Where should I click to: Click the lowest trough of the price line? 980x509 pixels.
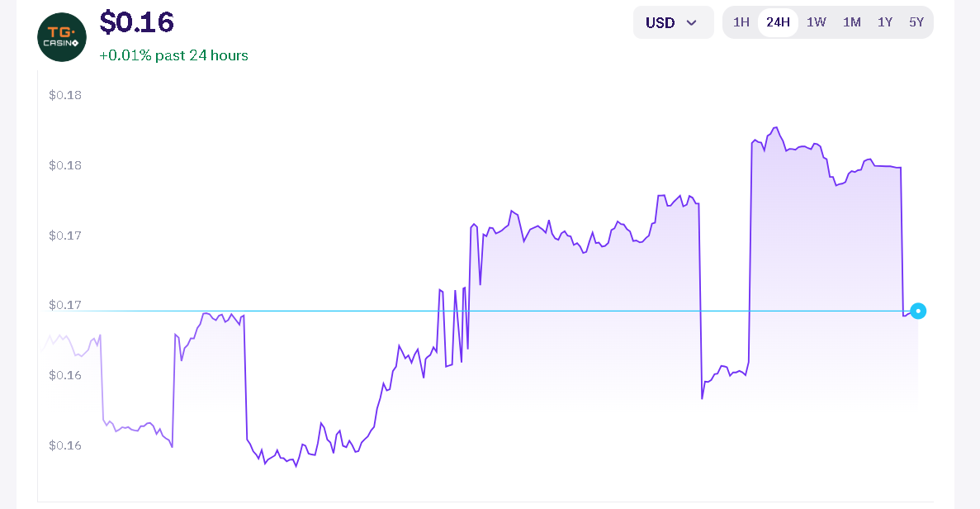(296, 467)
